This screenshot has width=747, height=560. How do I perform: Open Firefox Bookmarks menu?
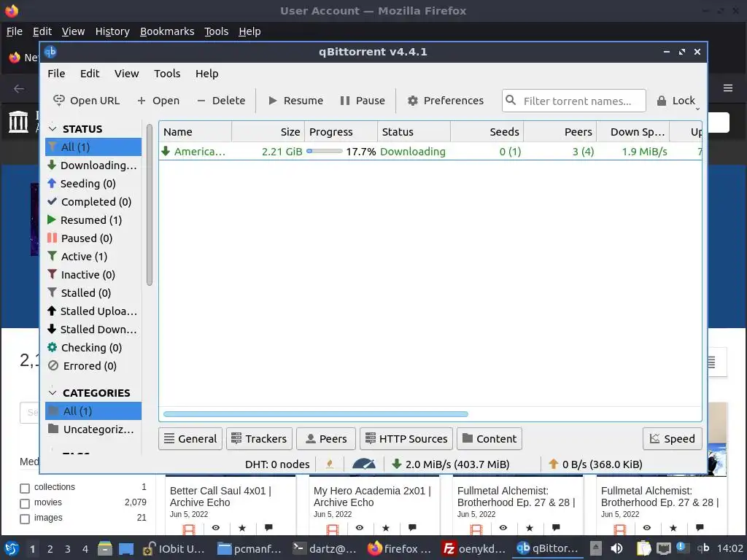(167, 31)
